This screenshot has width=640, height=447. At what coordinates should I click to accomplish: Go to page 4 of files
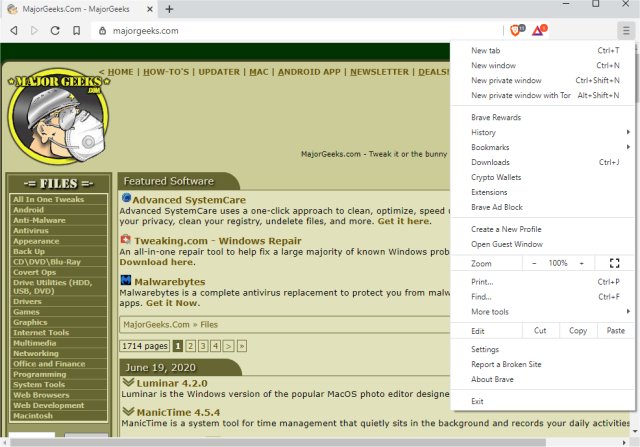click(216, 346)
